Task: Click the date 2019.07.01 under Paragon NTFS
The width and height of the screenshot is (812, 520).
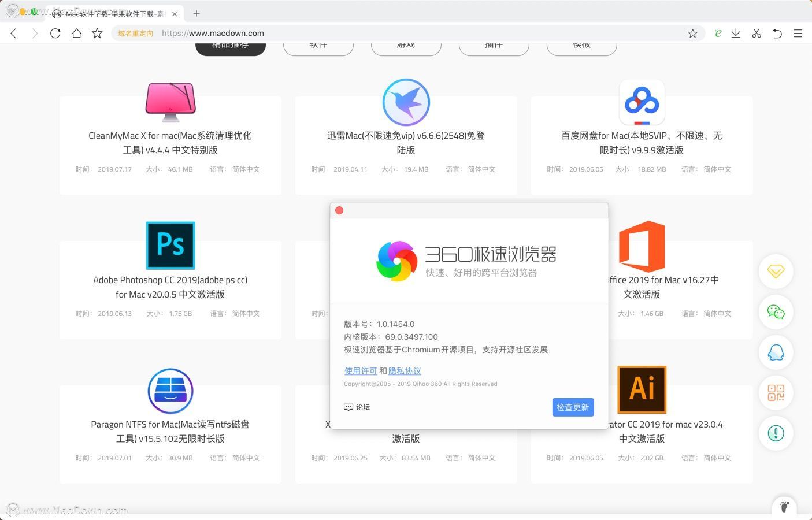Action: point(114,458)
